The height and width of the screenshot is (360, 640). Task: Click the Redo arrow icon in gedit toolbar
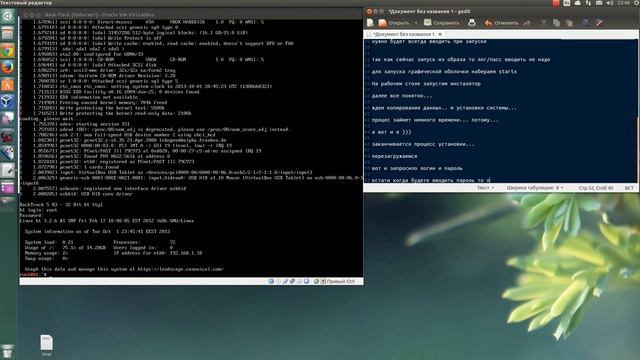[527, 23]
